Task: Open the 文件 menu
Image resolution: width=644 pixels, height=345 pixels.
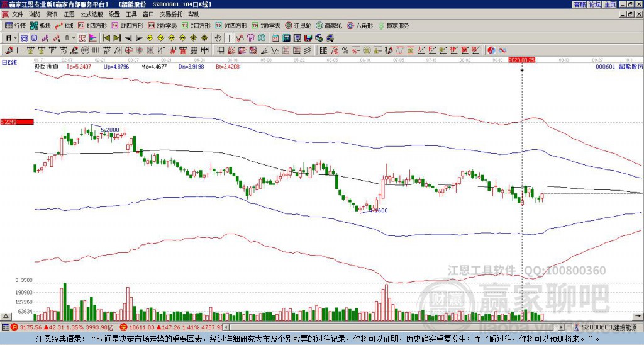Action: tap(18, 14)
